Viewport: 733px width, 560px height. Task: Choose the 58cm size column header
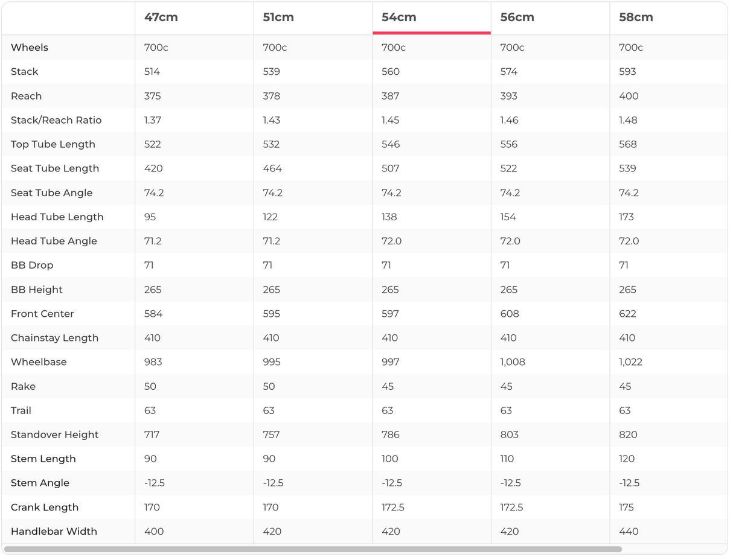(x=636, y=17)
